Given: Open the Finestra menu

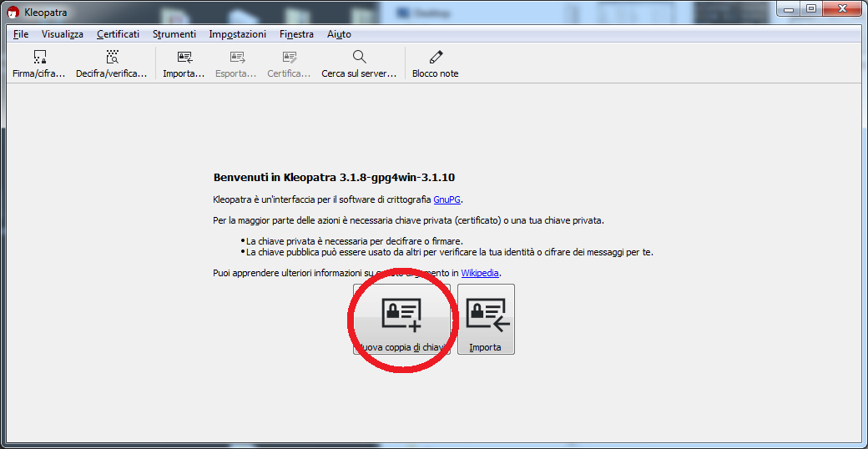Looking at the screenshot, I should tap(297, 34).
